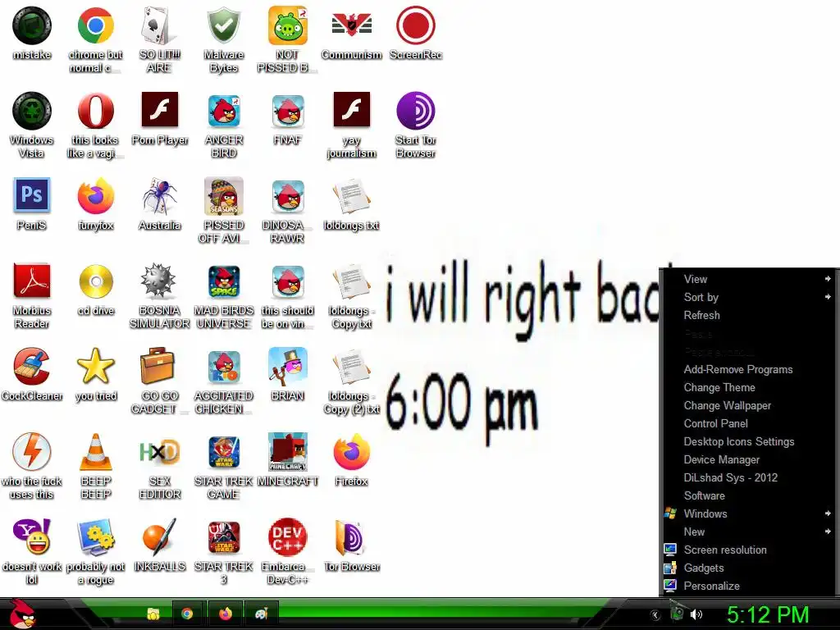Click the Angry Birds start button
This screenshot has height=630, width=840.
point(22,614)
